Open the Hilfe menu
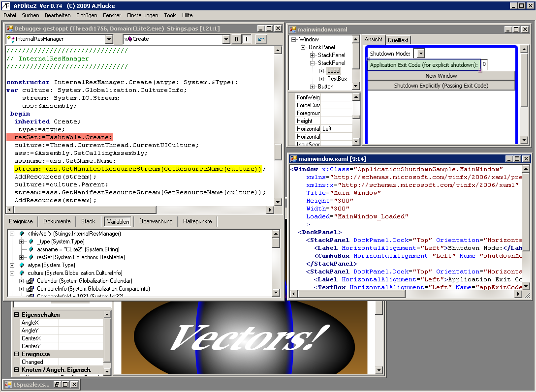Image resolution: width=536 pixels, height=392 pixels. 188,15
